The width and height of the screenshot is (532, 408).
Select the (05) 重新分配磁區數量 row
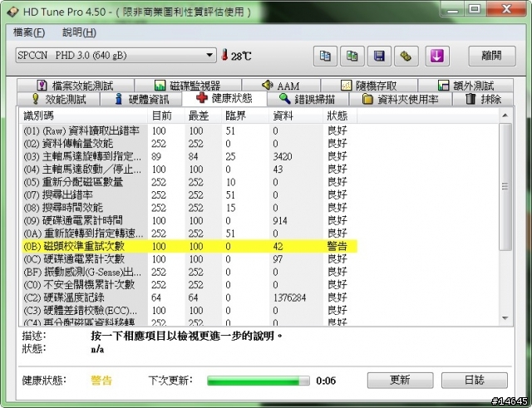(190, 182)
